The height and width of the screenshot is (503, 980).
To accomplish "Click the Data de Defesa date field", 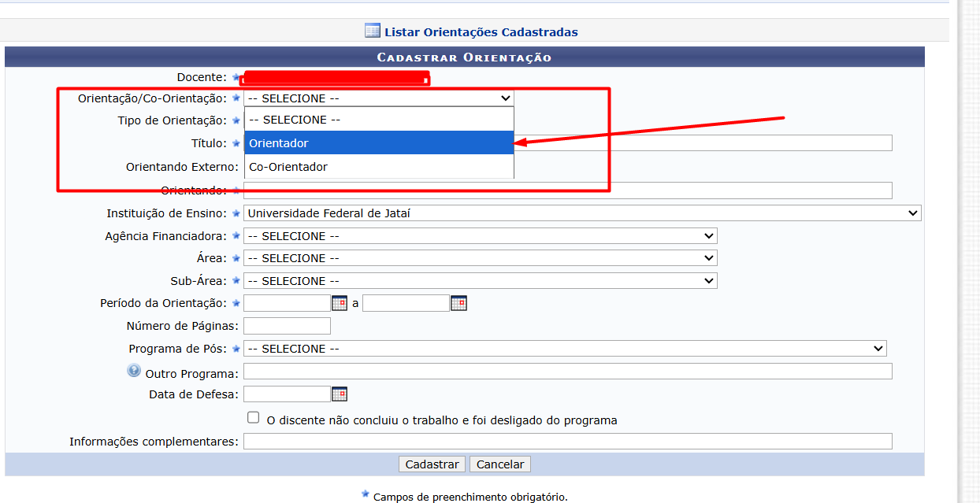I will point(287,394).
